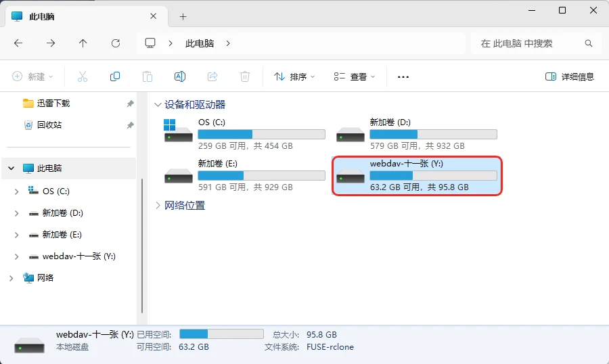Screen dimensions: 609x364
Task: Select the 新加卷 (E:) drive tile
Action: 245,175
